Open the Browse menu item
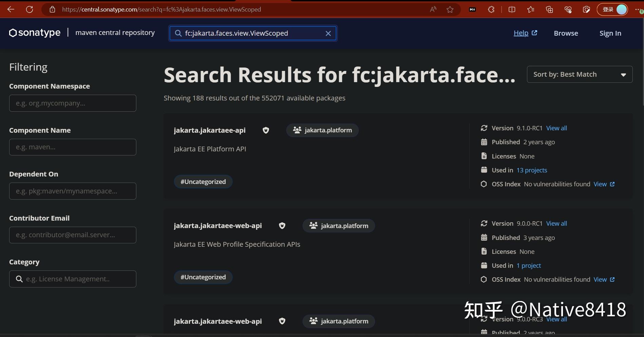The image size is (644, 337). click(x=566, y=33)
